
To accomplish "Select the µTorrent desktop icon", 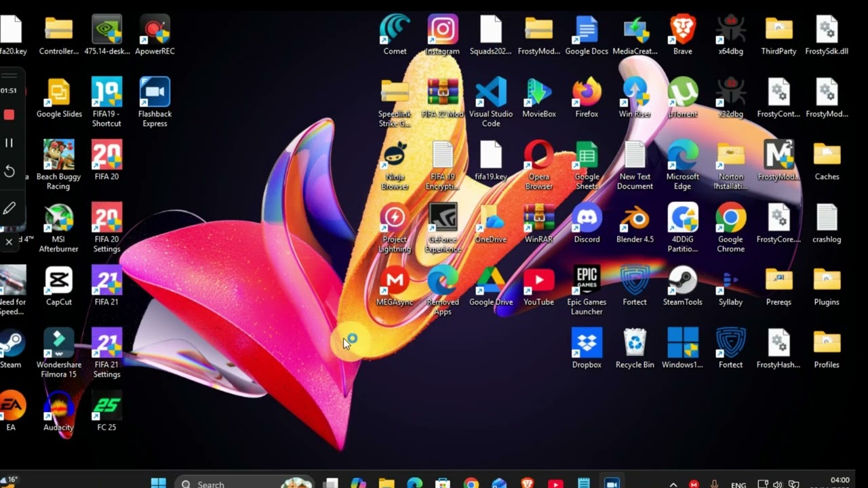I will 683,98.
